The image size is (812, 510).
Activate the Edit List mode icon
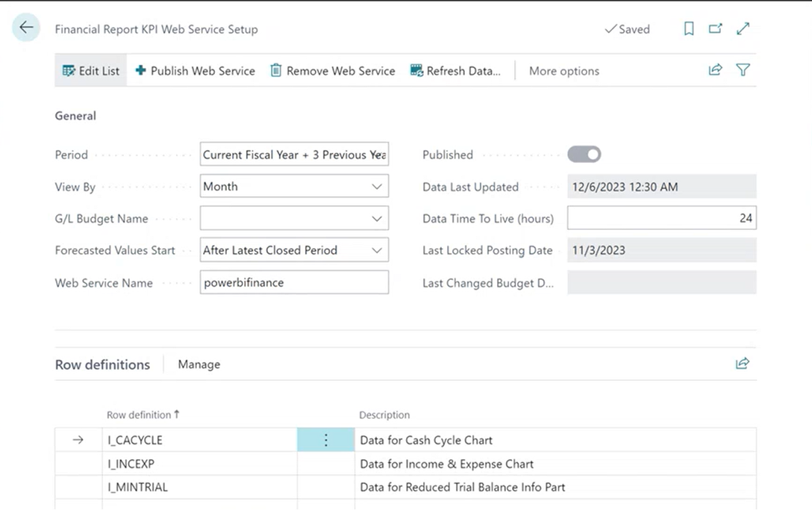pyautogui.click(x=67, y=71)
